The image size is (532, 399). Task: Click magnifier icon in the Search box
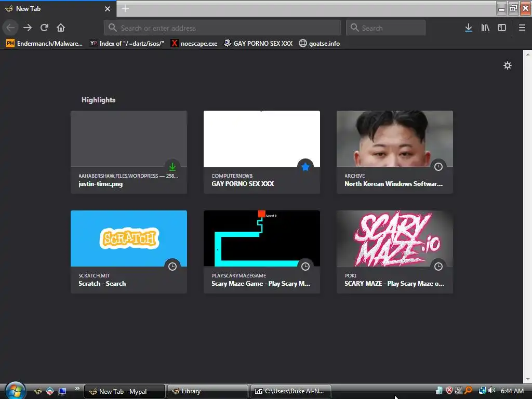pos(354,28)
